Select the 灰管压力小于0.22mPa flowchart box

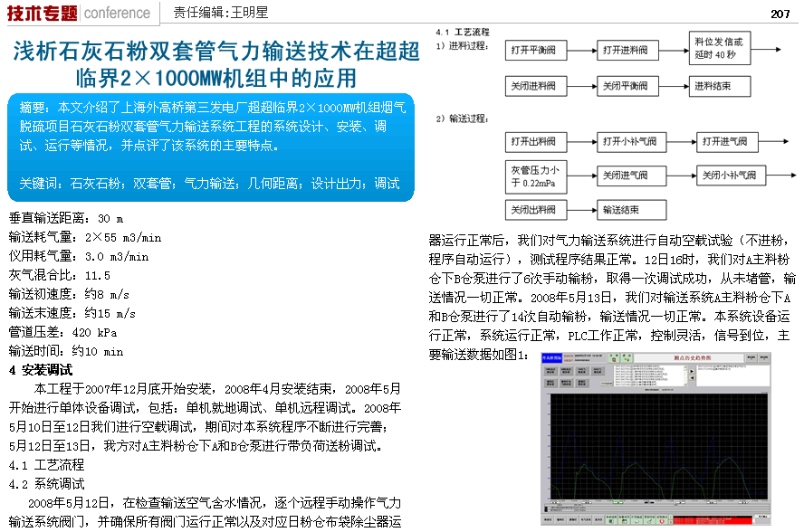pos(538,176)
